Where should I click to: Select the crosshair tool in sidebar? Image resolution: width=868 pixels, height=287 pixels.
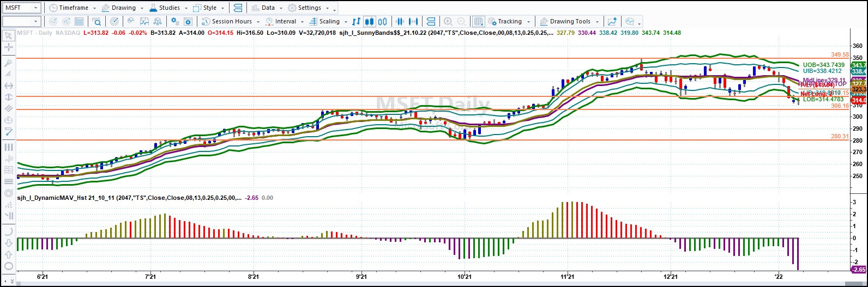point(9,47)
